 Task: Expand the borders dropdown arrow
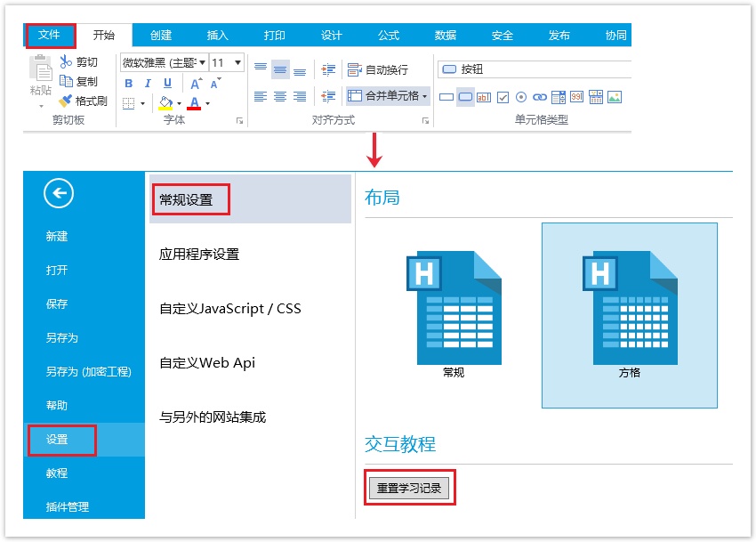142,103
